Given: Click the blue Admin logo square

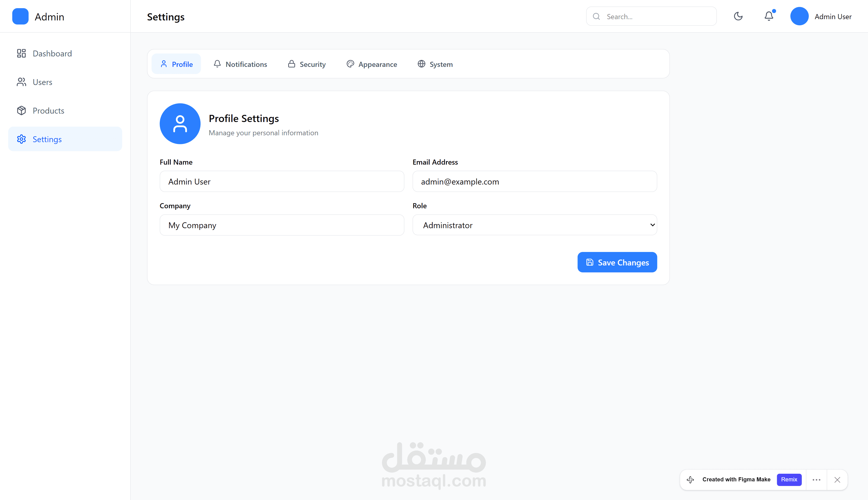Looking at the screenshot, I should 20,17.
